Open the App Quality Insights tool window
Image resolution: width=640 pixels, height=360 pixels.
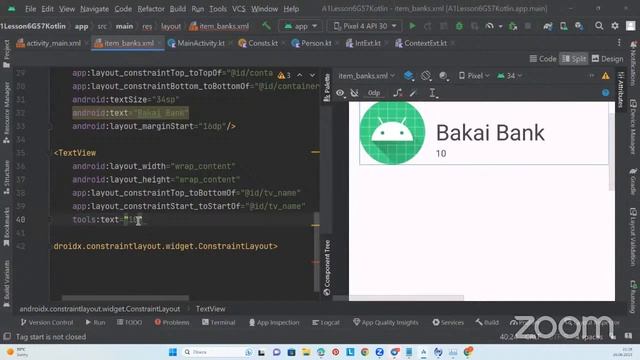tap(386, 322)
